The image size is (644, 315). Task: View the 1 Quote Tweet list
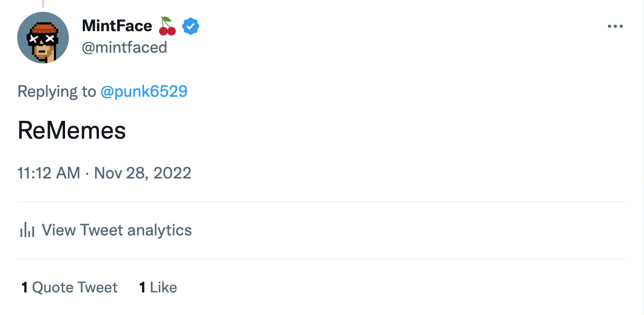[75, 288]
